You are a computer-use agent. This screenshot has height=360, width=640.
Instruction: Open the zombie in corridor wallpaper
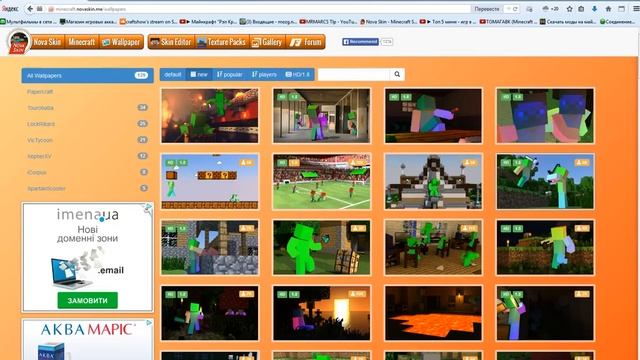pyautogui.click(x=322, y=116)
